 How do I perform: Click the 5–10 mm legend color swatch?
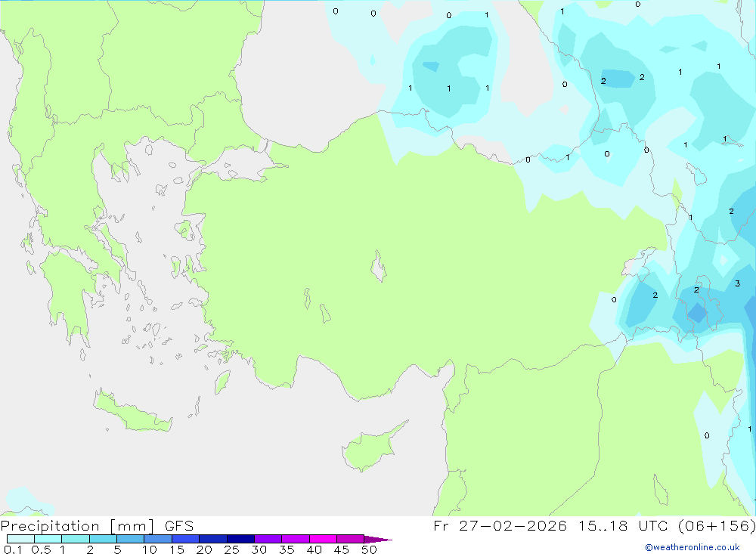(131, 539)
